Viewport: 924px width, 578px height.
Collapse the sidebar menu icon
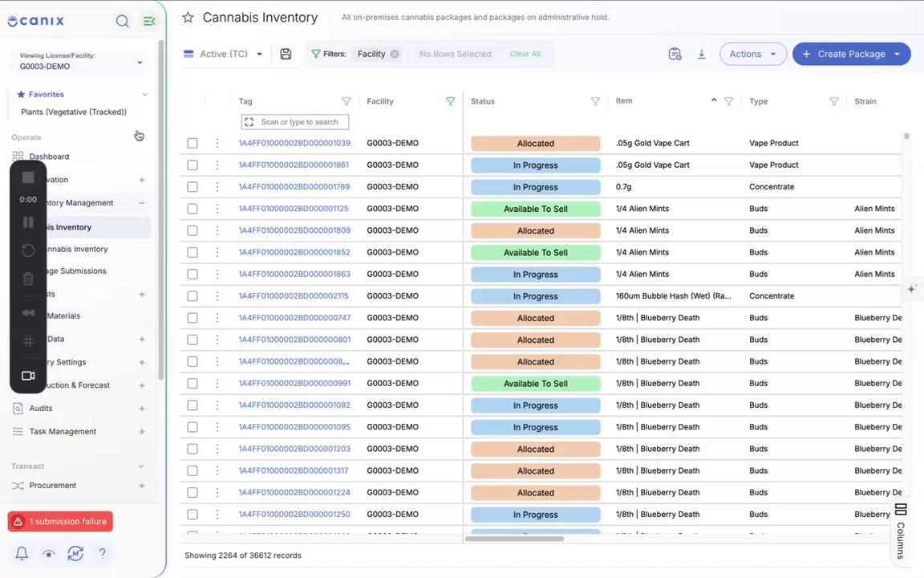click(x=149, y=21)
